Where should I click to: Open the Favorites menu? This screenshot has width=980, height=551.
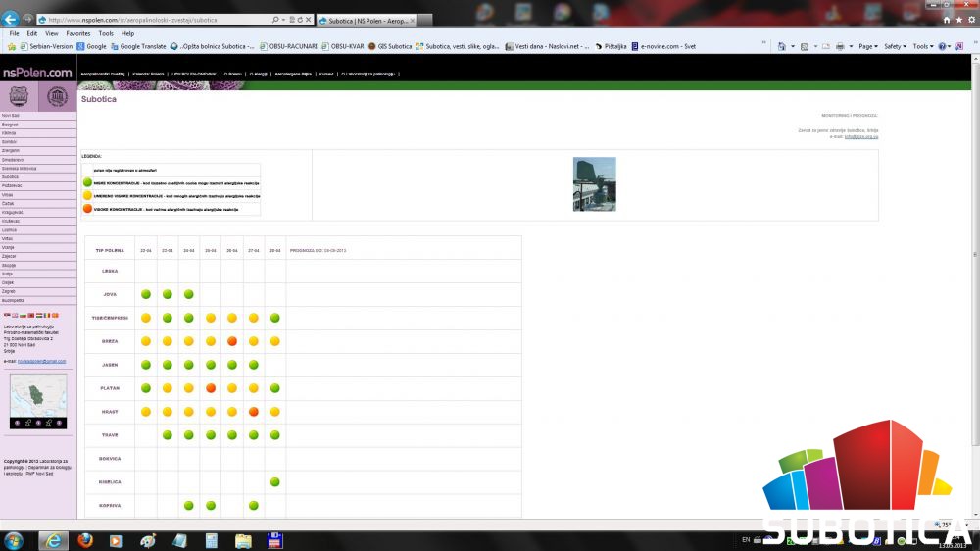(x=78, y=33)
